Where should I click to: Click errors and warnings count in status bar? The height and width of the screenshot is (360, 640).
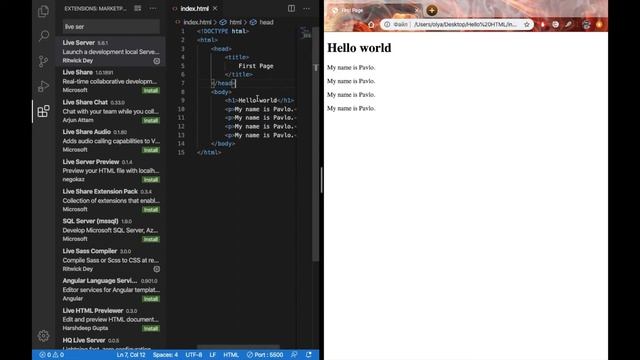click(51, 355)
